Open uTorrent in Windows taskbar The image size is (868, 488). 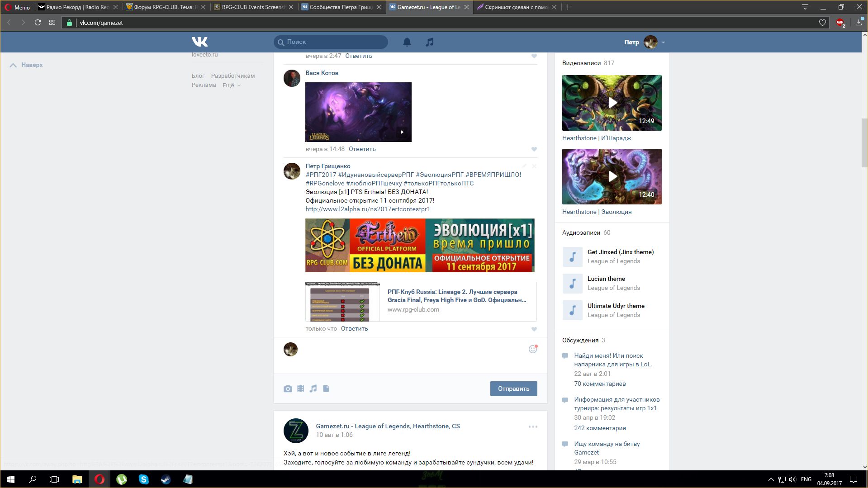(121, 479)
